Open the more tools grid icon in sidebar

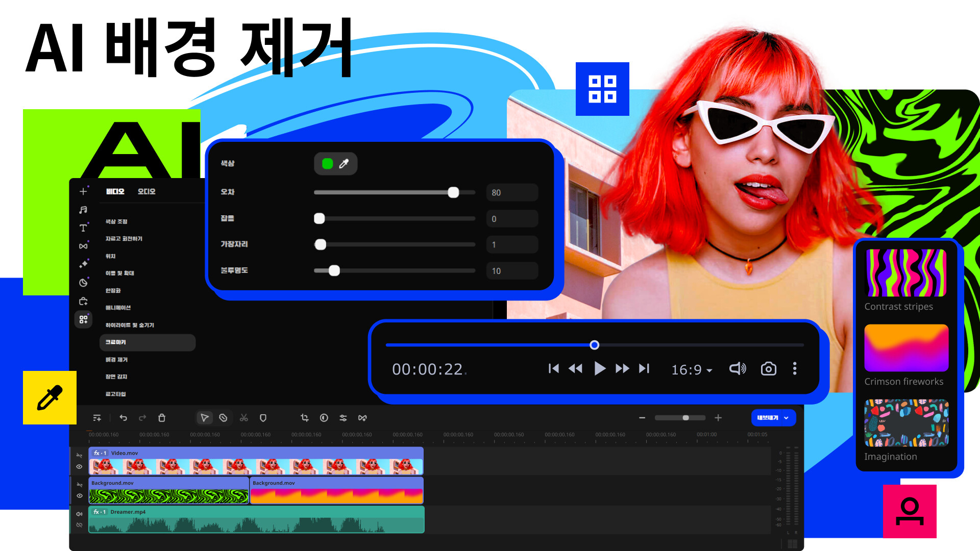click(83, 319)
